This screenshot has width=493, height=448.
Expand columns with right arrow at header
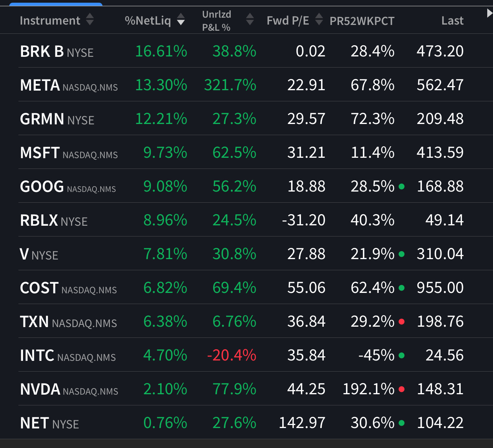490,13
